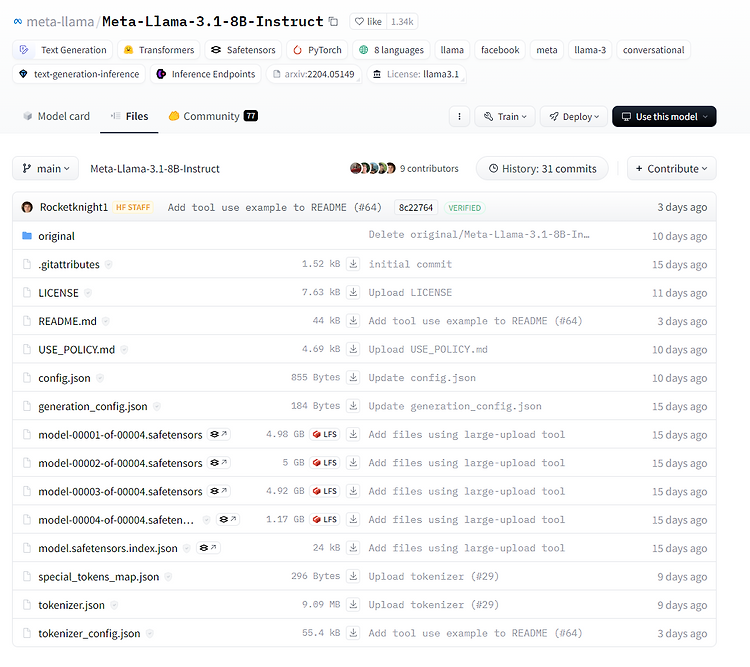This screenshot has height=667, width=750.
Task: Open the config.json file
Action: 64,378
